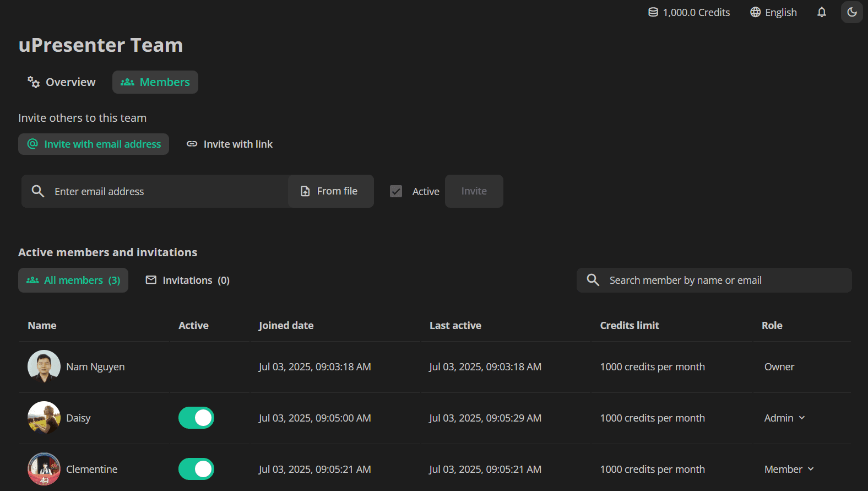Open Clementine's Member role dropdown
The image size is (868, 491).
pyautogui.click(x=789, y=469)
